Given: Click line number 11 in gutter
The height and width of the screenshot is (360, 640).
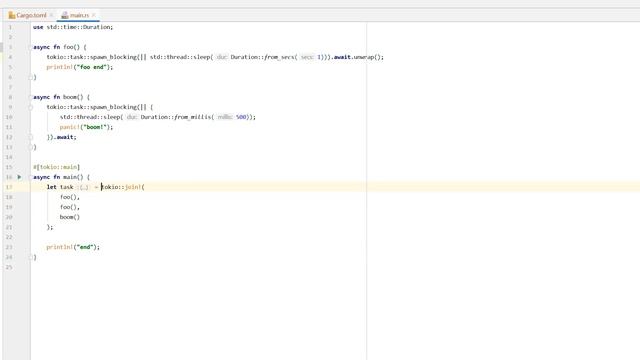Looking at the screenshot, I should pyautogui.click(x=9, y=127).
